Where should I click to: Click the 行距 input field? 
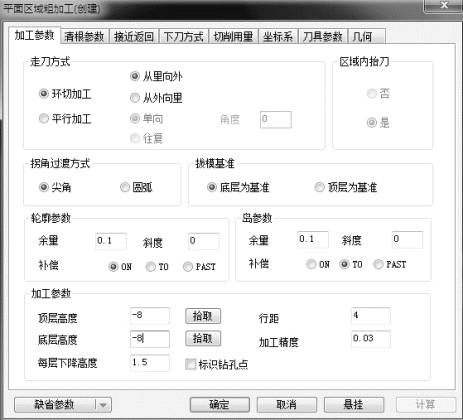click(371, 316)
